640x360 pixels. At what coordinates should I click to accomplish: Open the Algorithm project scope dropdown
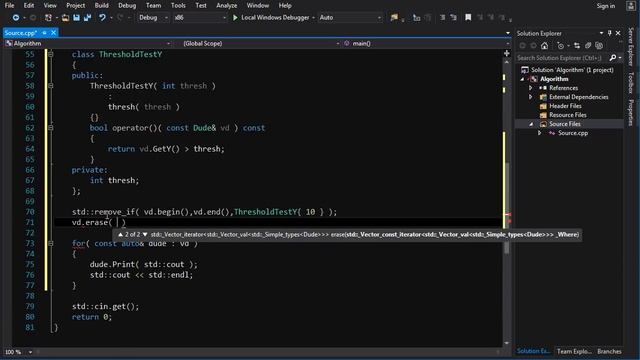click(87, 43)
